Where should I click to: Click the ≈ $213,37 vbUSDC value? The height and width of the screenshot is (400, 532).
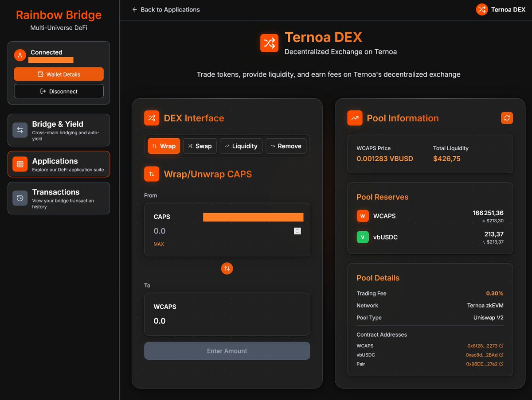(x=493, y=242)
